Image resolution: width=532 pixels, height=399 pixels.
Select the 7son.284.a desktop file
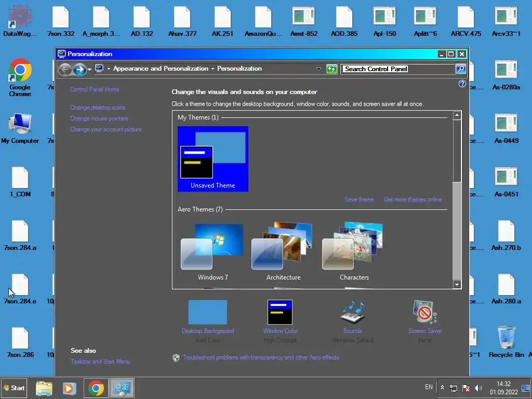pyautogui.click(x=20, y=236)
